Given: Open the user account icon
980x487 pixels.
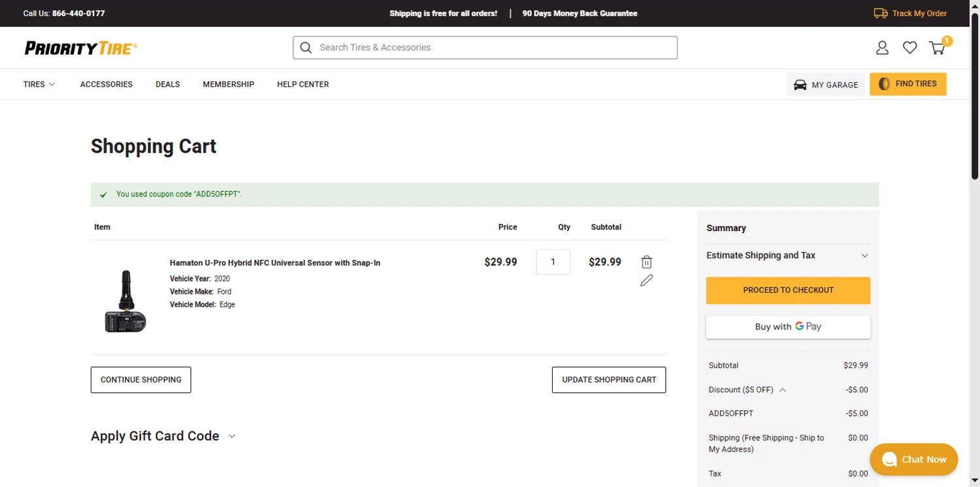Looking at the screenshot, I should (882, 48).
